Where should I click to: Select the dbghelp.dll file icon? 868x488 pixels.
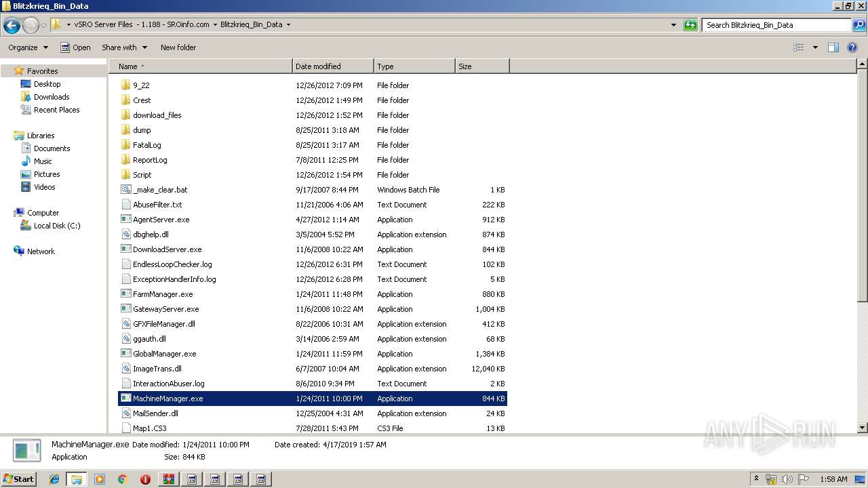click(125, 235)
